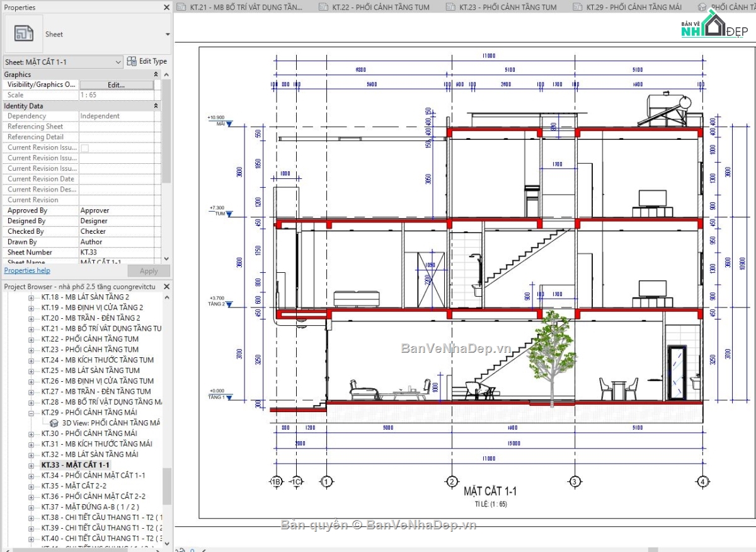Click the Approved By value 'Approver'
The image size is (756, 552).
(x=94, y=210)
